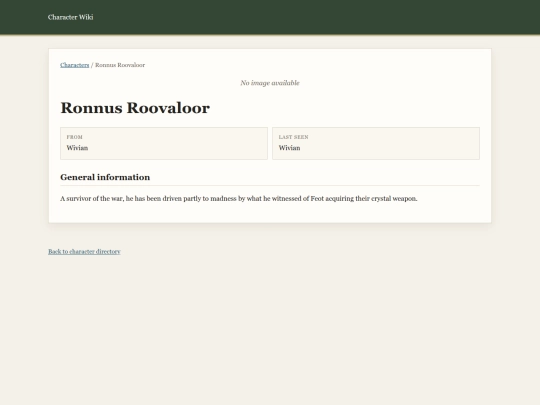Click the No image available placeholder
The width and height of the screenshot is (540, 405).
[270, 83]
